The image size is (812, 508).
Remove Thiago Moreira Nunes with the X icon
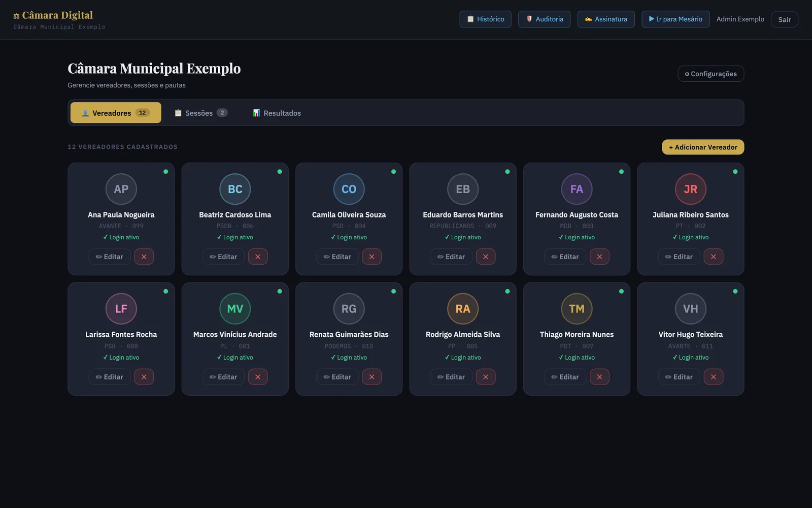coord(599,377)
